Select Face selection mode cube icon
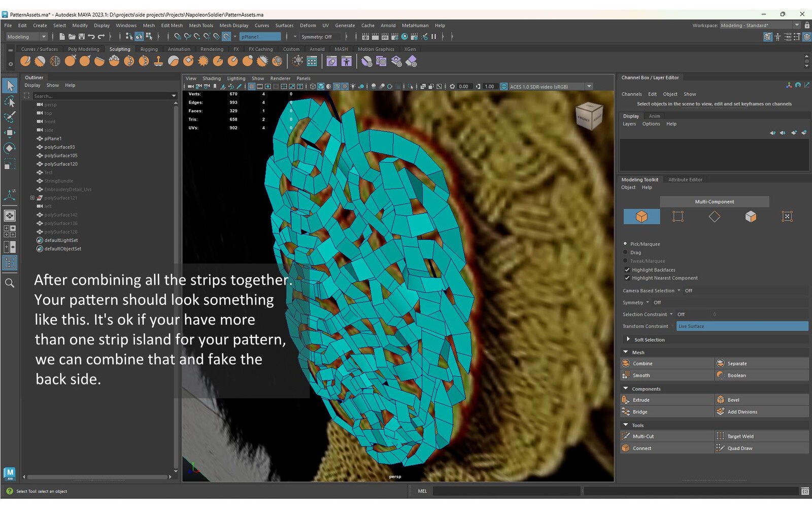This screenshot has width=812, height=508. pos(751,216)
